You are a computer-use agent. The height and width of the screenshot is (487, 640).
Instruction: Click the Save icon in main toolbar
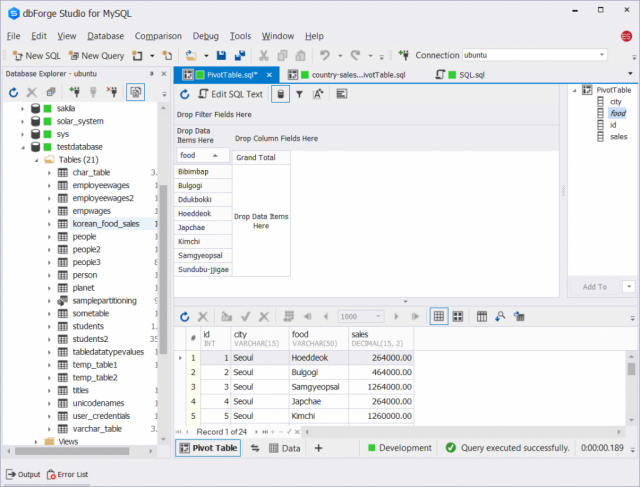pyautogui.click(x=221, y=55)
